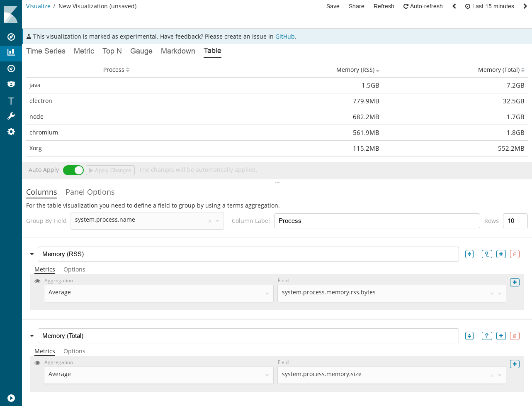Open Aggregation dropdown for Memory (RSS)
This screenshot has height=406, width=532.
(x=158, y=293)
